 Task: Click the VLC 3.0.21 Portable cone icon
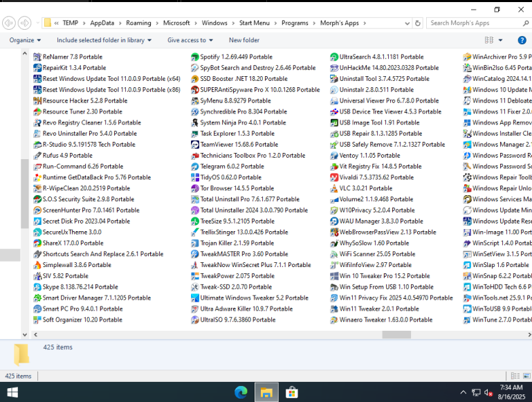click(x=334, y=188)
